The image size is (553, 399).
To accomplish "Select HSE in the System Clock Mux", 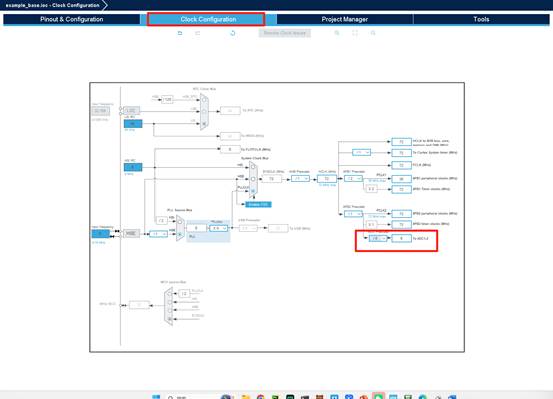I will pyautogui.click(x=253, y=179).
